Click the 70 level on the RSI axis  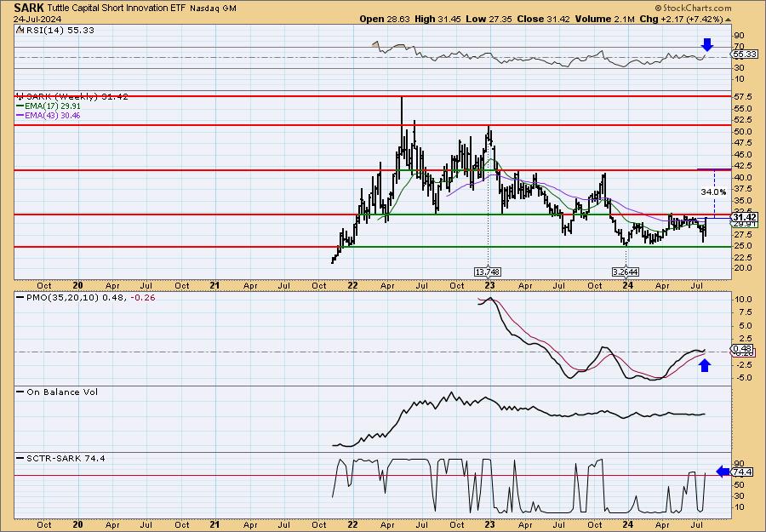pyautogui.click(x=739, y=47)
